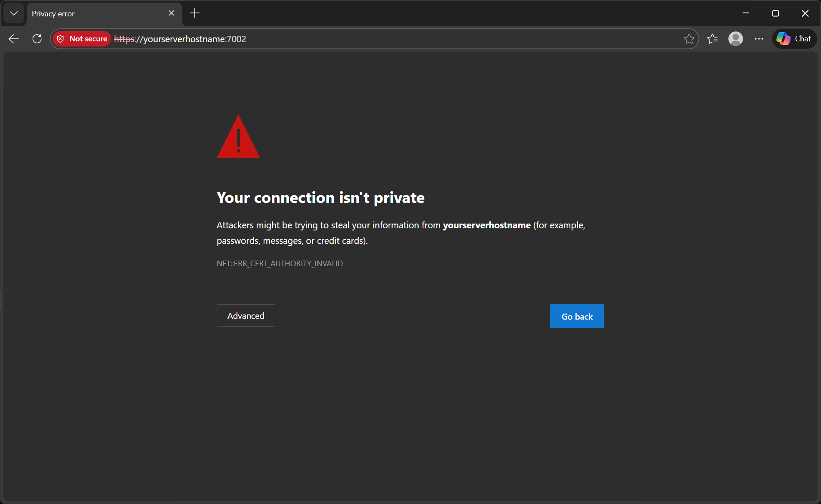Add this page to favorites via star

[x=689, y=39]
